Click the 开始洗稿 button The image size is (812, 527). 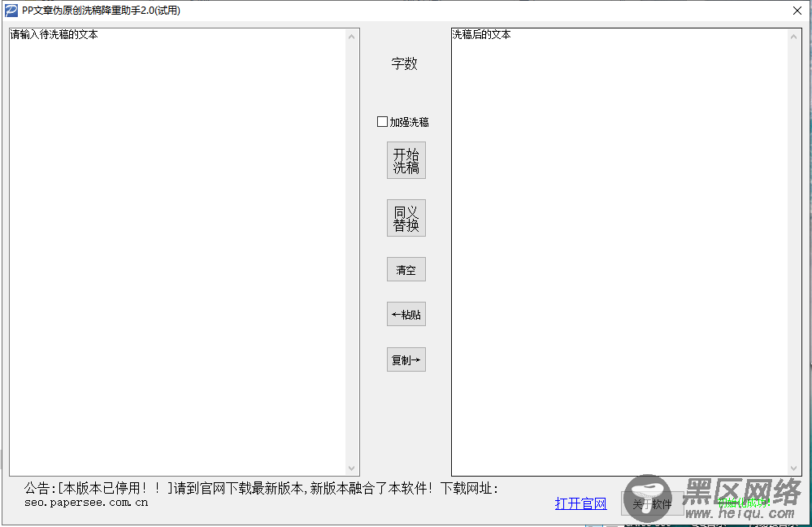(x=406, y=161)
